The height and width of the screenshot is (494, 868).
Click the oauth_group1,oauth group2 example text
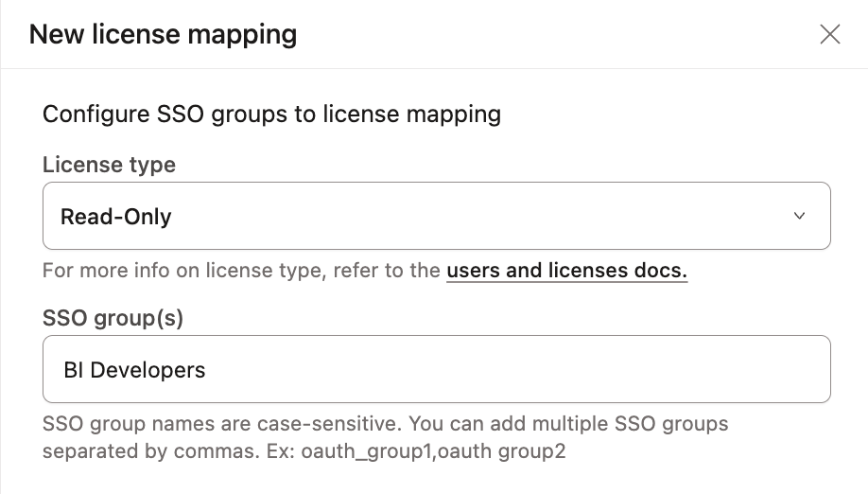click(433, 450)
